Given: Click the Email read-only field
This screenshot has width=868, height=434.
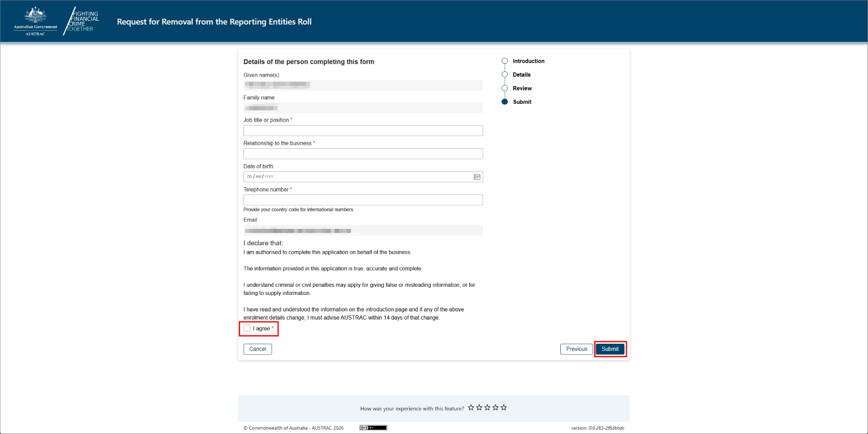Looking at the screenshot, I should point(363,230).
